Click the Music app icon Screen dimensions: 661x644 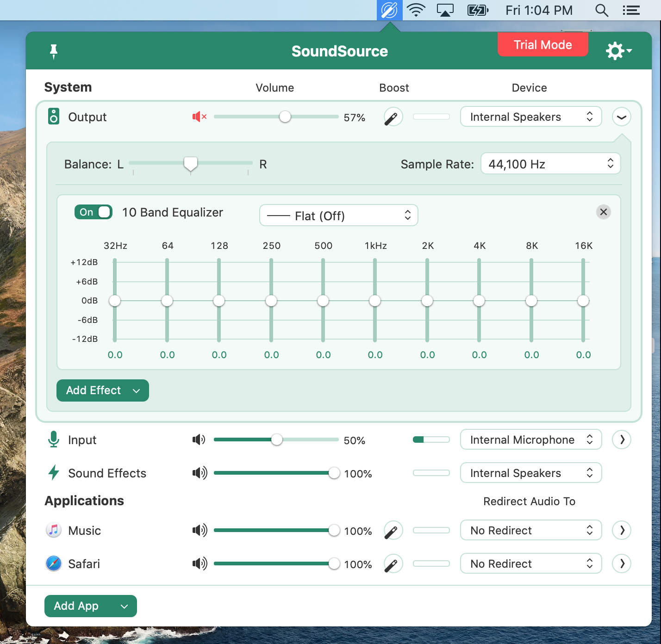54,530
